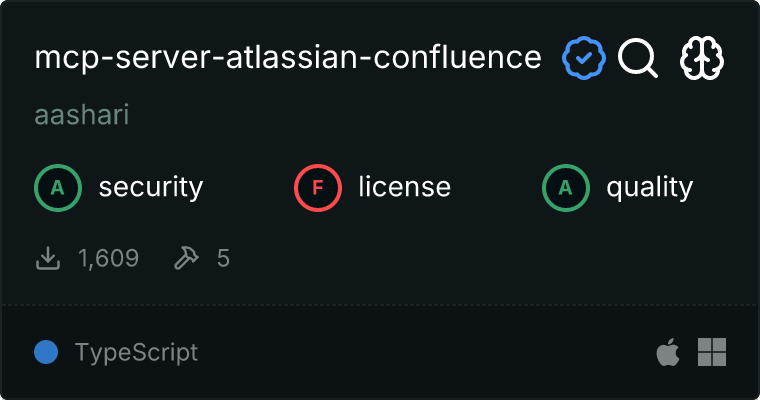Screen dimensions: 760x400
Task: Click the blue verified badge icon
Action: click(583, 59)
